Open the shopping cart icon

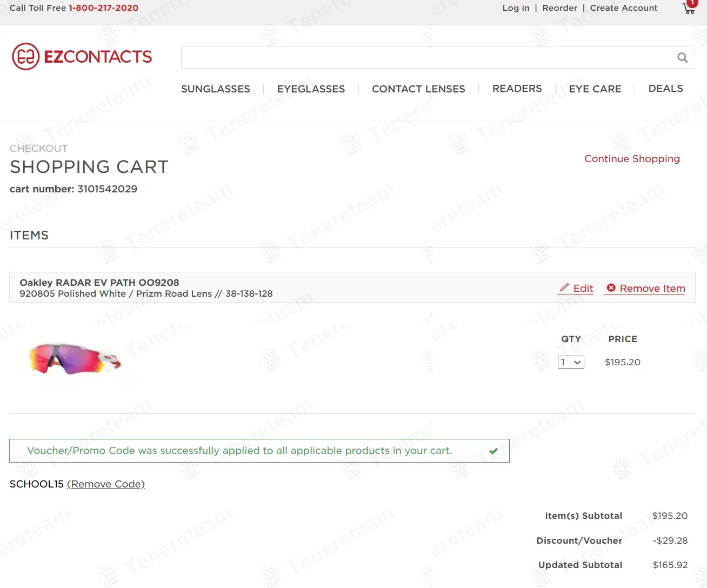689,8
